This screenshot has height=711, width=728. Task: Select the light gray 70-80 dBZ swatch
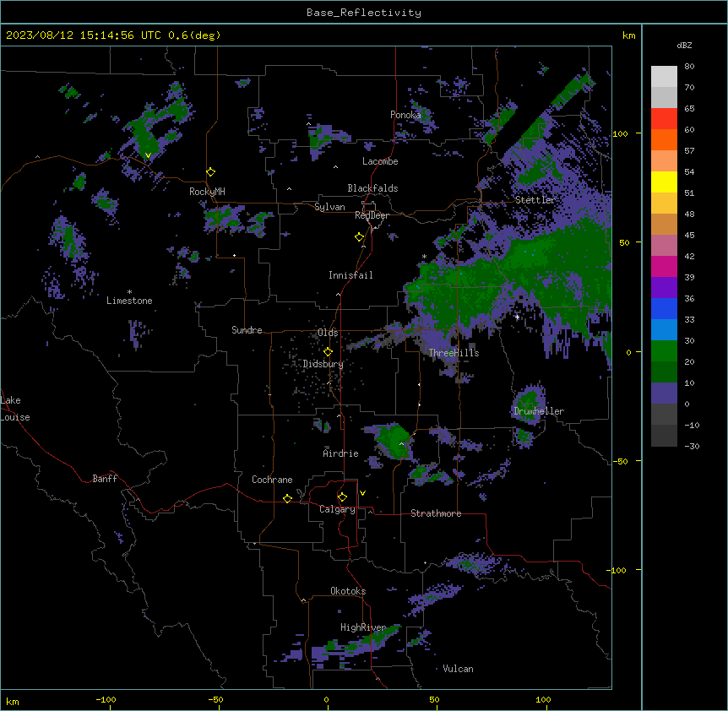(x=664, y=76)
